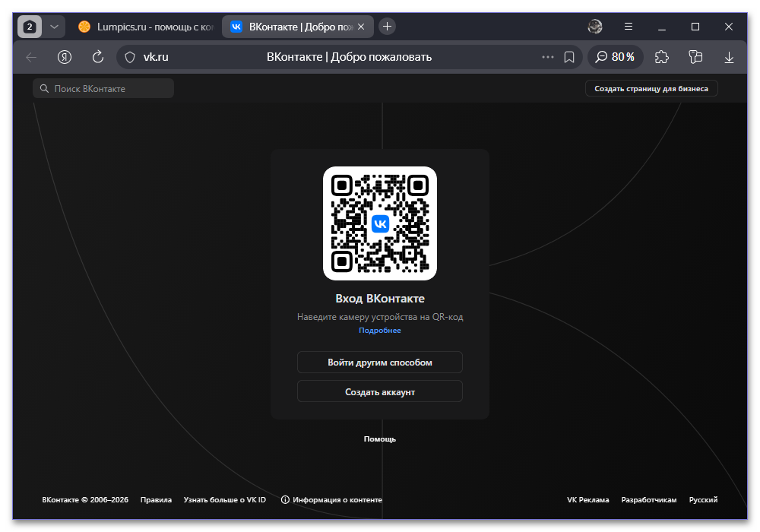Open the extensions puzzle icon
The image size is (760, 532).
[662, 57]
